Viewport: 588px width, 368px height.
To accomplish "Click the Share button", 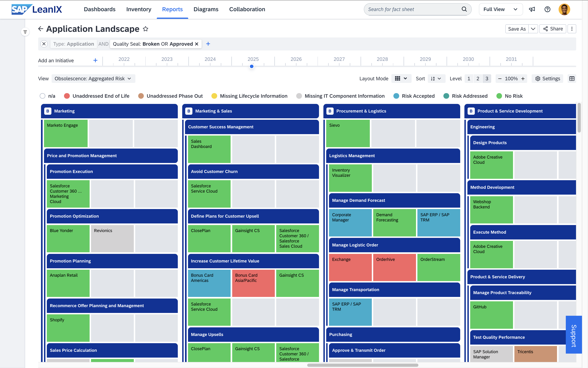I will pyautogui.click(x=553, y=29).
